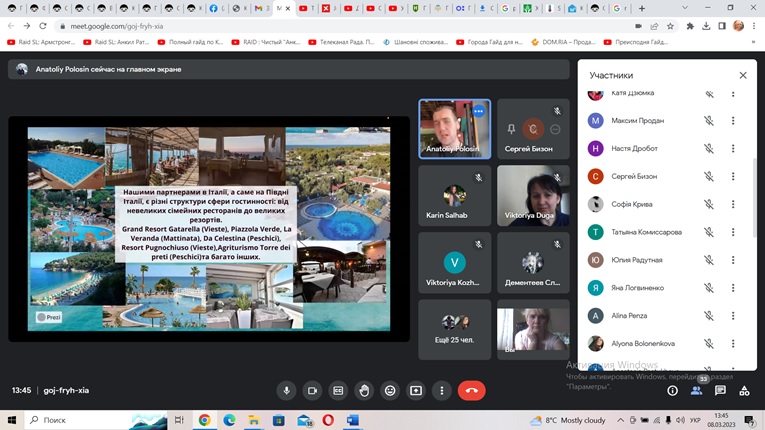Viewport: 765px width, 430px height.
Task: Open Opera from the taskbar
Action: [x=328, y=420]
